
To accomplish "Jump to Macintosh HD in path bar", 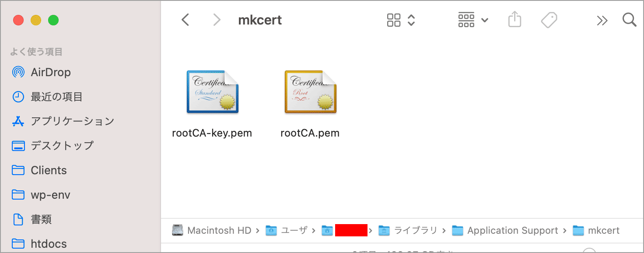I will [212, 230].
